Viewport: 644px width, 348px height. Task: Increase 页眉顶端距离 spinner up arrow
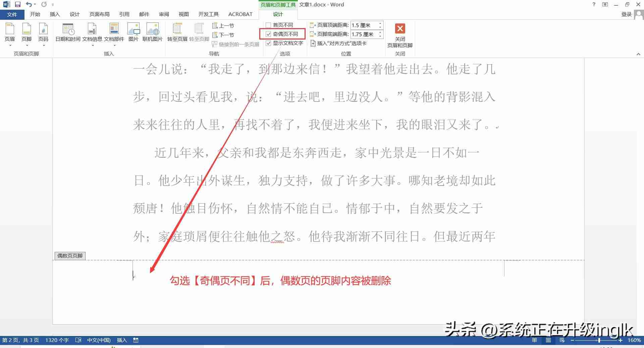tap(380, 23)
